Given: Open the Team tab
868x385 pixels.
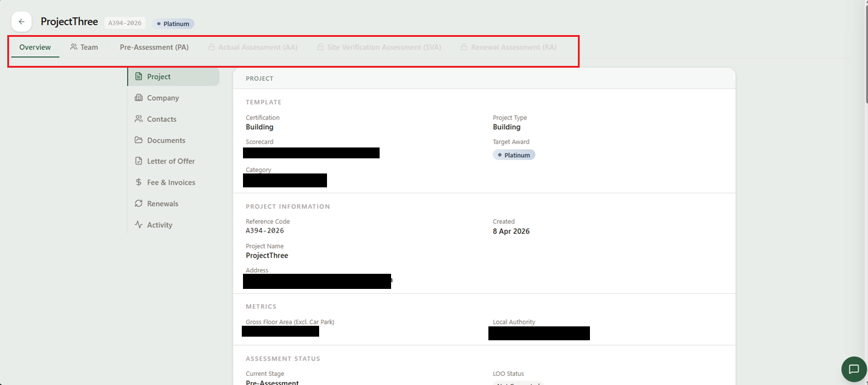Looking at the screenshot, I should point(83,47).
